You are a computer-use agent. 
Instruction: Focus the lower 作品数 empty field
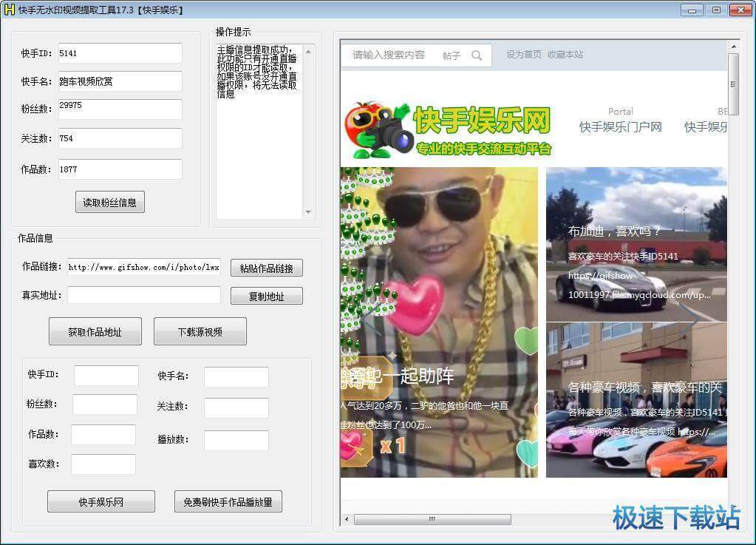point(103,435)
